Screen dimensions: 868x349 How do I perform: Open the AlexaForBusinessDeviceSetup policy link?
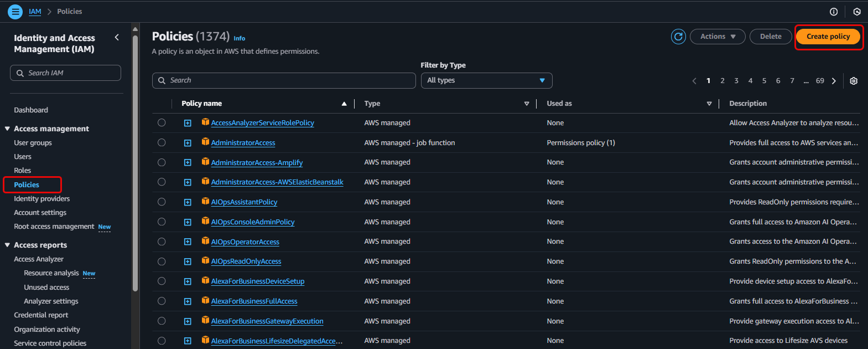tap(258, 281)
